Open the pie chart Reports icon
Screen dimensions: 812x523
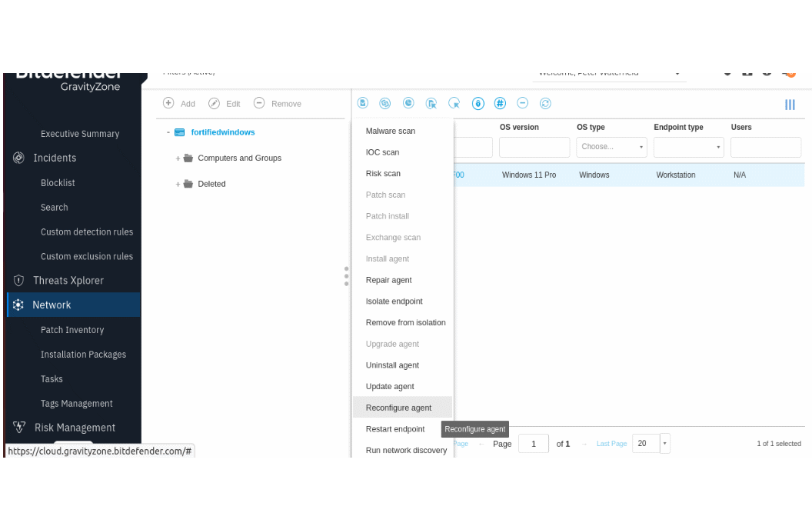click(408, 103)
